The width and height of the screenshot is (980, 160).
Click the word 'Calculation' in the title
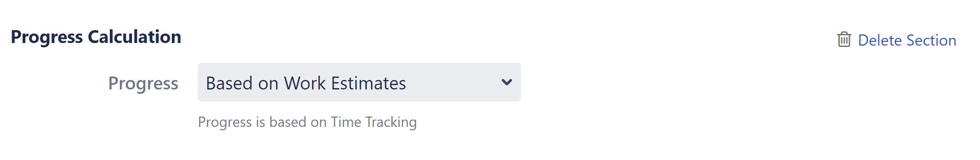coord(134,37)
